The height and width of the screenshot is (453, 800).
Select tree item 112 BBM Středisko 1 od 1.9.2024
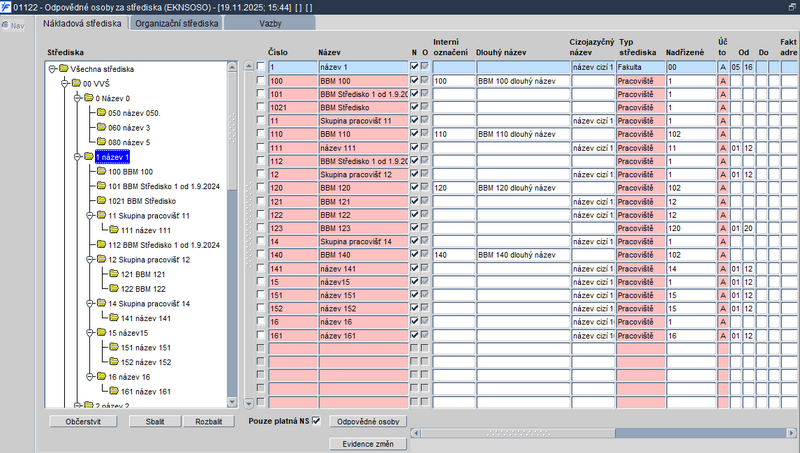(x=164, y=245)
